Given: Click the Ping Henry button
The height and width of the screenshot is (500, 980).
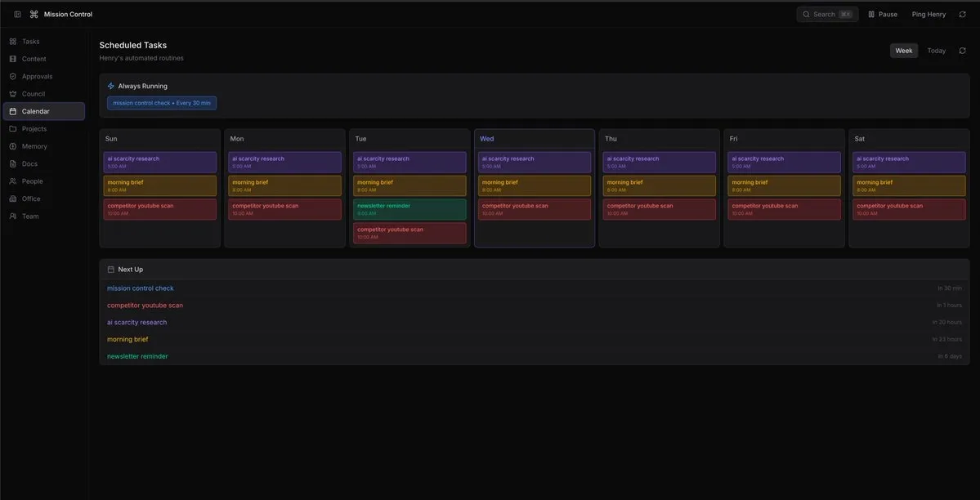Looking at the screenshot, I should click(x=929, y=14).
